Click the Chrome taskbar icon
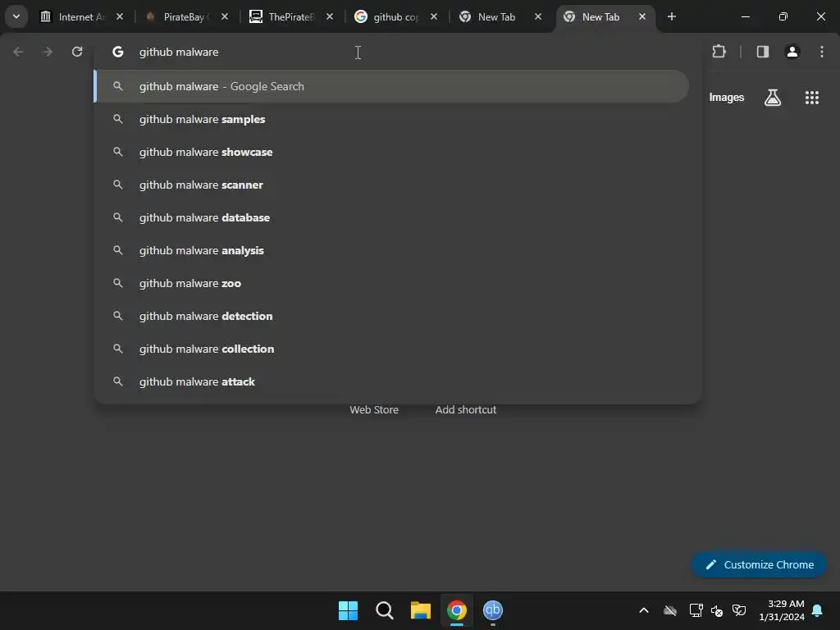The height and width of the screenshot is (630, 840). point(457,610)
